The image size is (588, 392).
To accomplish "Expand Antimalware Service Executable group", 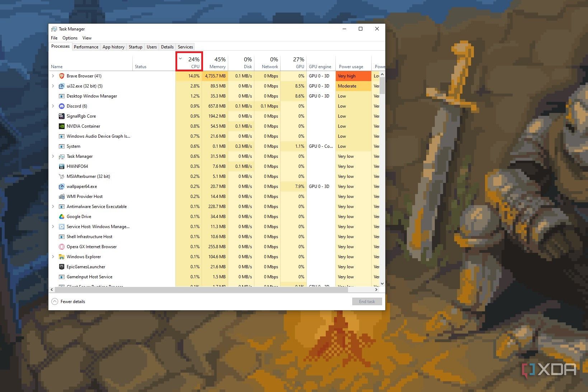I will 53,207.
